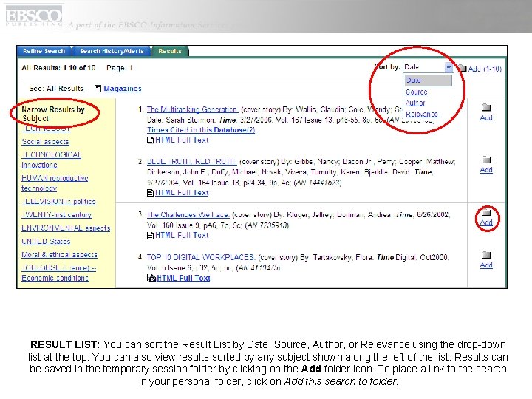
Task: Click Add link for Blue Truth result
Action: coord(486,170)
